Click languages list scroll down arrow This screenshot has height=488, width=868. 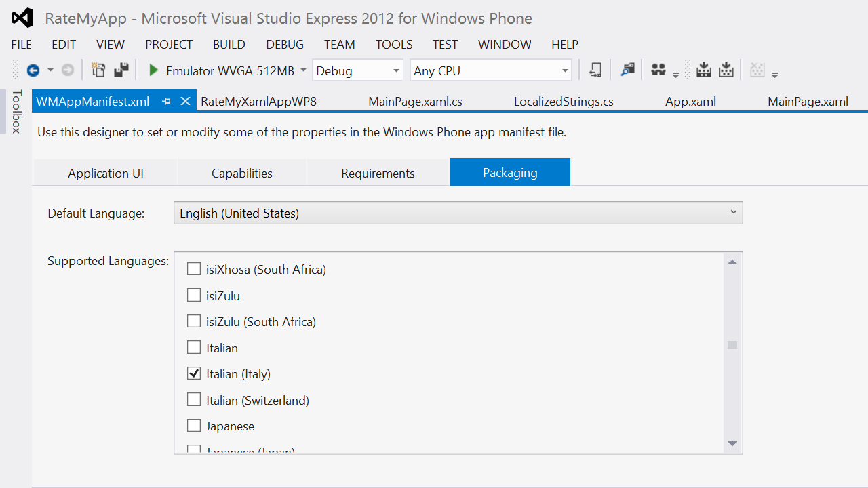[x=732, y=443]
